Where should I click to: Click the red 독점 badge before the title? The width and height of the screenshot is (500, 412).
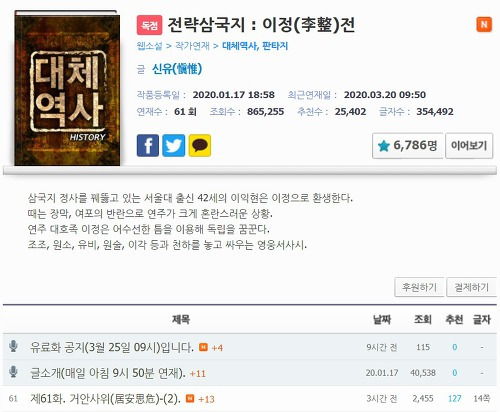click(x=149, y=25)
